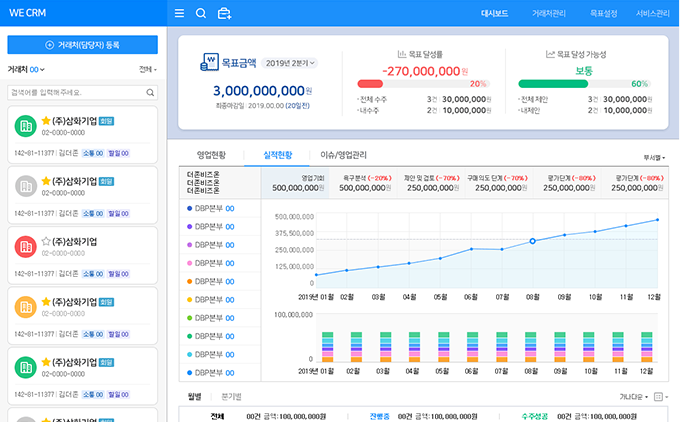680x422 pixels.
Task: Open the 가나다순 sort dropdown
Action: [x=634, y=397]
